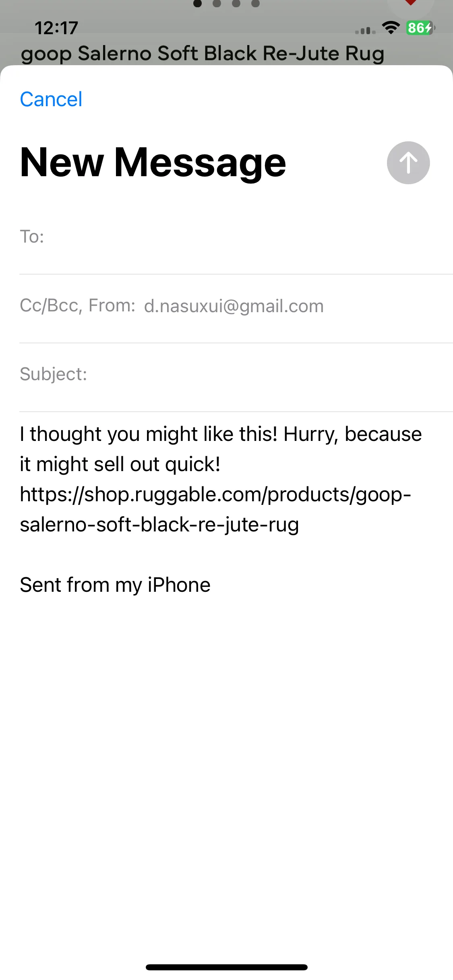Image resolution: width=453 pixels, height=980 pixels.
Task: Tap the battery indicator icon
Action: click(x=420, y=28)
